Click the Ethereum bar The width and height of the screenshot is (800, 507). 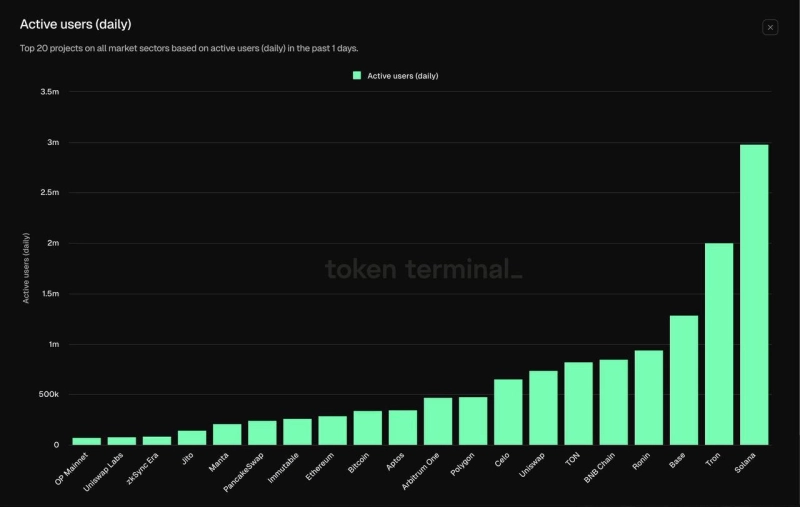click(x=332, y=430)
